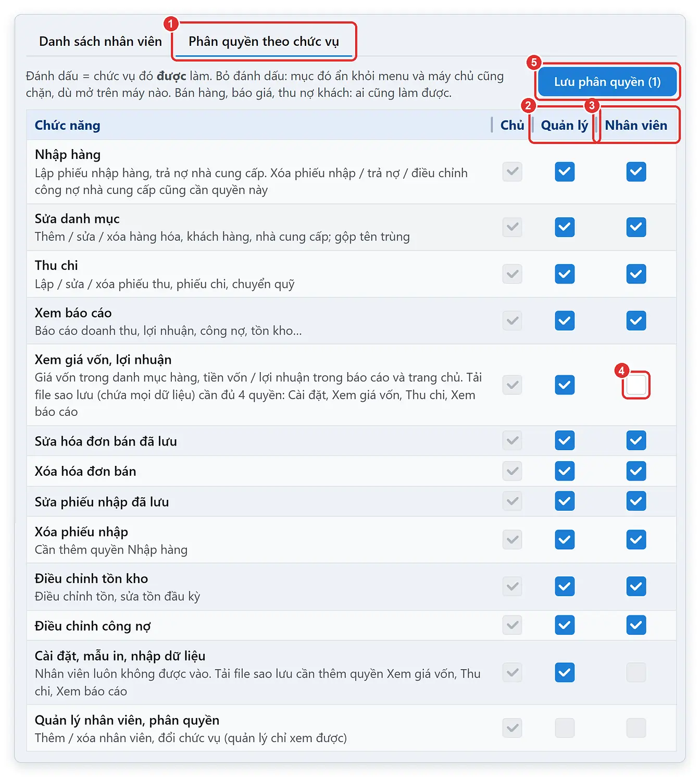This screenshot has height=777, width=700.
Task: Uncheck Nhân viên permission for Nhập hàng
Action: point(636,171)
